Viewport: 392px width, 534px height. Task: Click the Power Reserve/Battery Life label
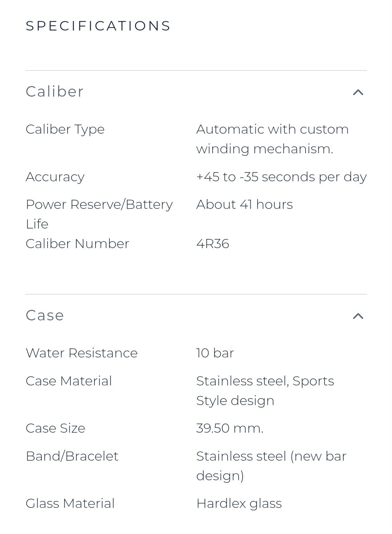click(x=99, y=214)
